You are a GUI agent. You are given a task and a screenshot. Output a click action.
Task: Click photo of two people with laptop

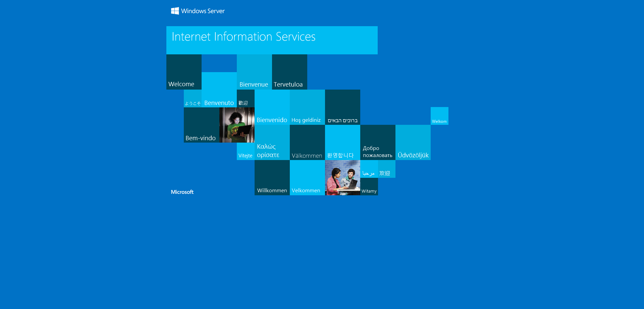[342, 177]
